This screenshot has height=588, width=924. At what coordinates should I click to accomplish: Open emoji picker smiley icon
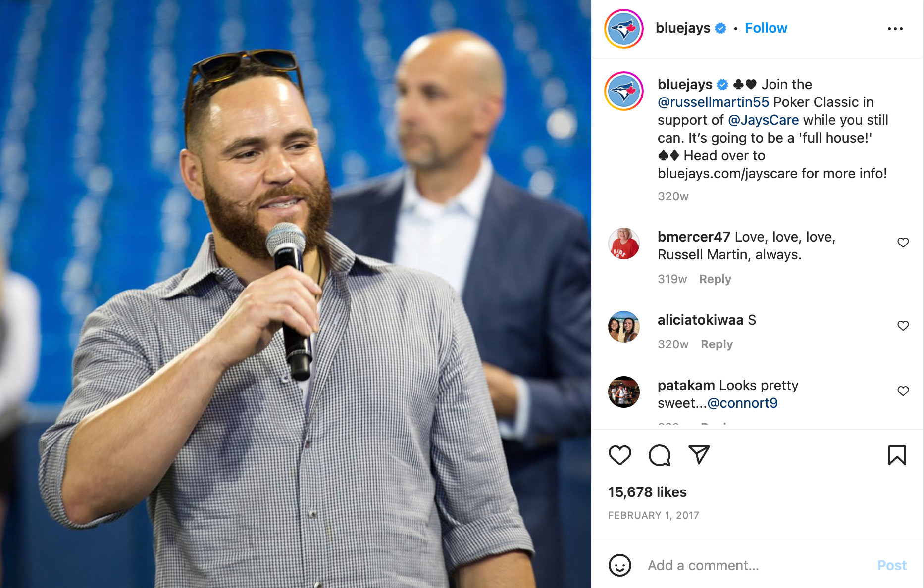pyautogui.click(x=619, y=565)
